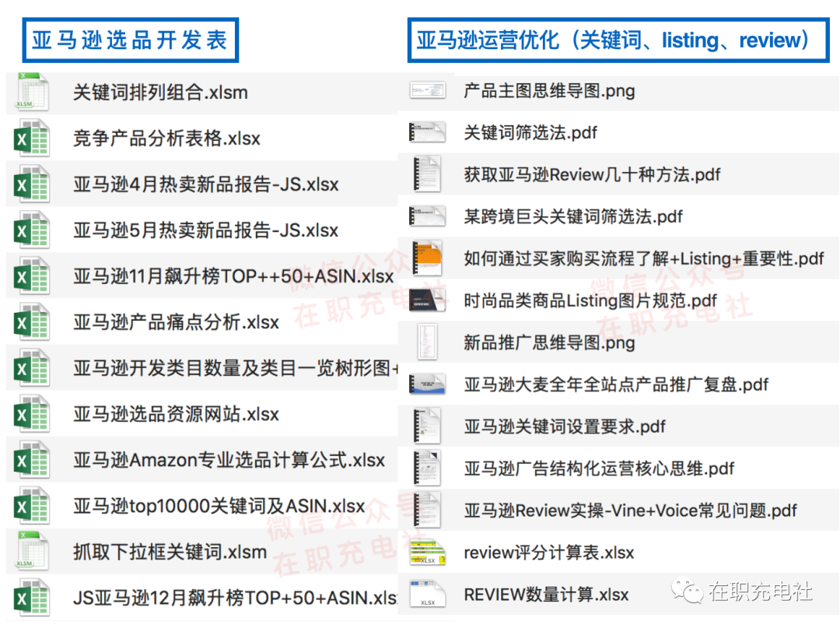
Task: Click the file name JS亚马逊12月飙升榜TOP+50+ASIN
Action: click(x=235, y=598)
